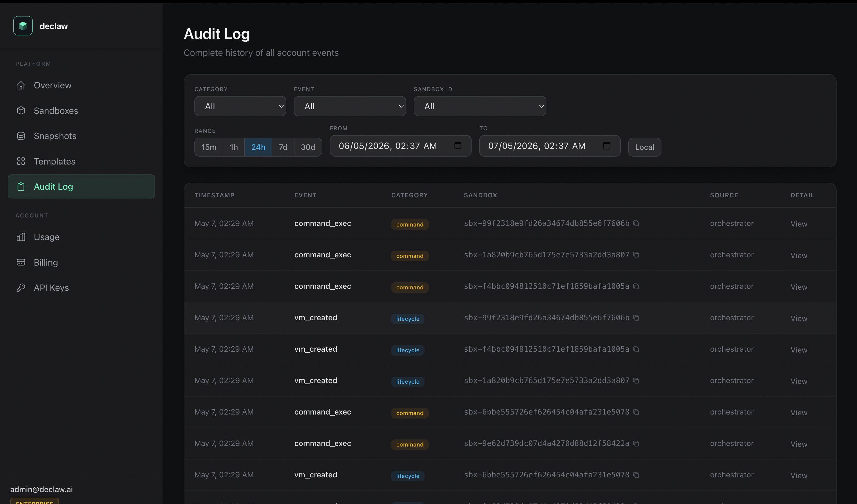Screen dimensions: 857x504
Task: Go to Overview page
Action: tap(81, 85)
